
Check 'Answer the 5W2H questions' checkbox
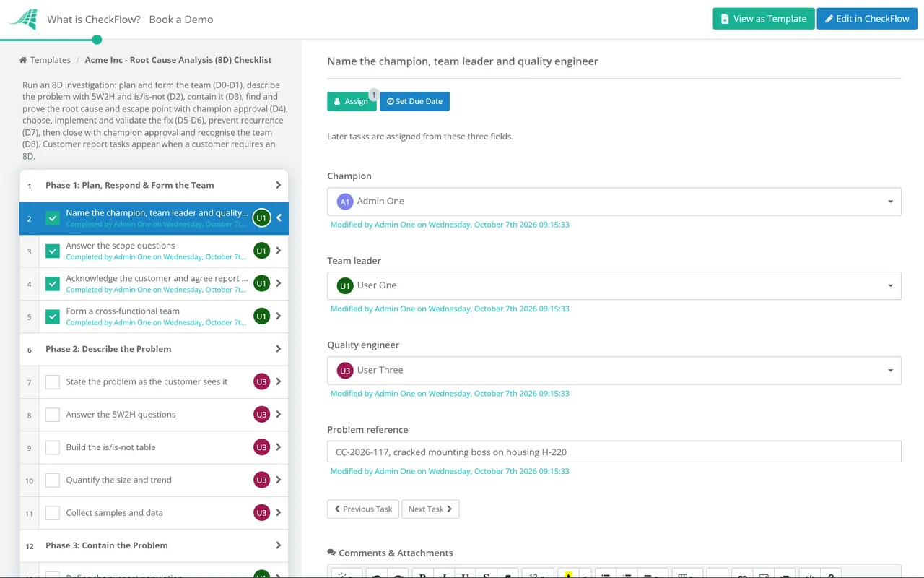(x=53, y=415)
